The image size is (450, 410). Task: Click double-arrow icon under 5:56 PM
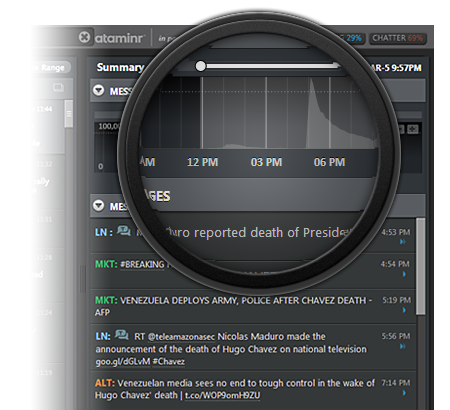[x=403, y=346]
